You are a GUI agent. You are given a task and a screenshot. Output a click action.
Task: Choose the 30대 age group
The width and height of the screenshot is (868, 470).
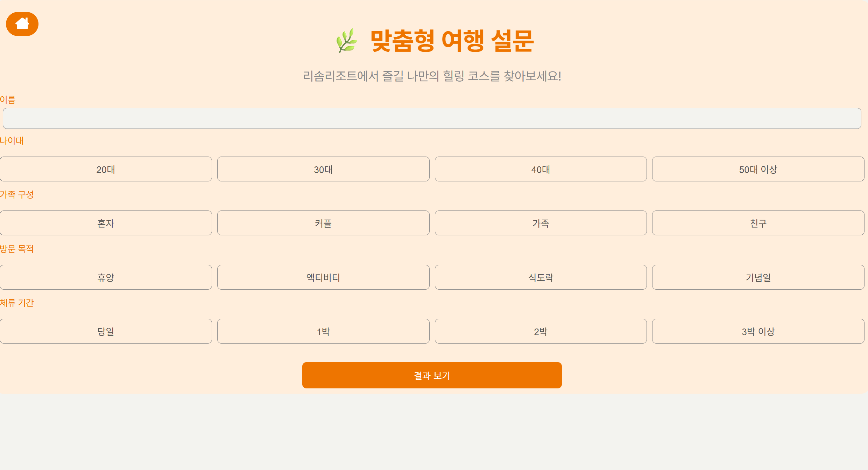pyautogui.click(x=323, y=169)
